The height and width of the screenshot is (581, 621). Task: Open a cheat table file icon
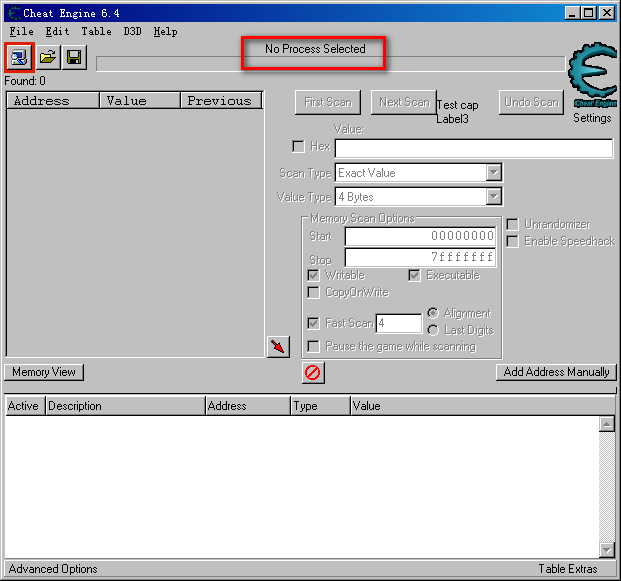(48, 57)
